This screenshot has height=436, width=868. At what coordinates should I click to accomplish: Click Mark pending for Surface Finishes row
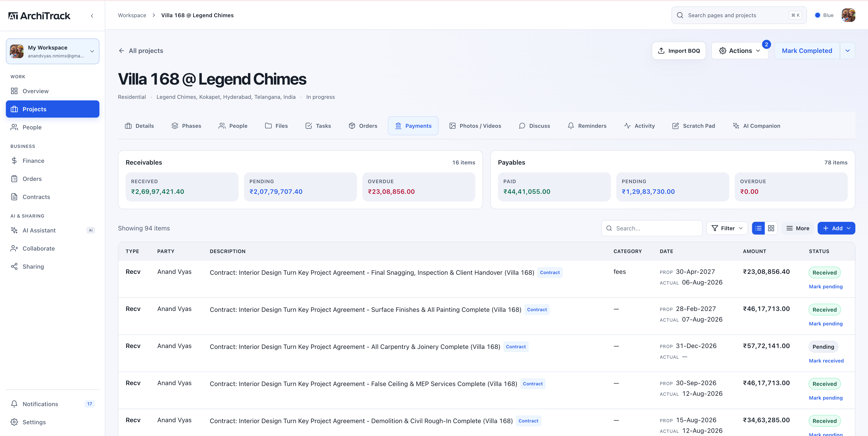coord(826,324)
